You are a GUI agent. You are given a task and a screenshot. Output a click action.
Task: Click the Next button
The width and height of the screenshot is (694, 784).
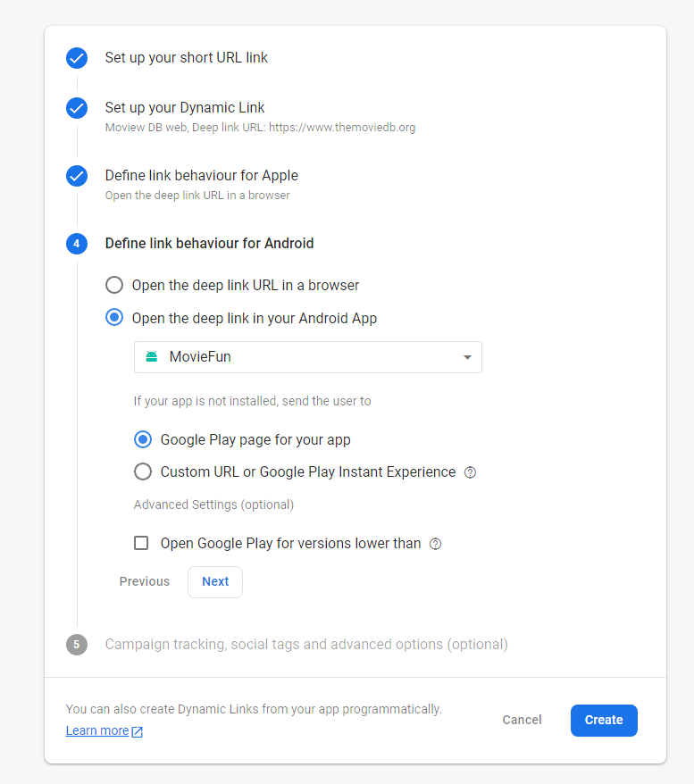(x=214, y=581)
